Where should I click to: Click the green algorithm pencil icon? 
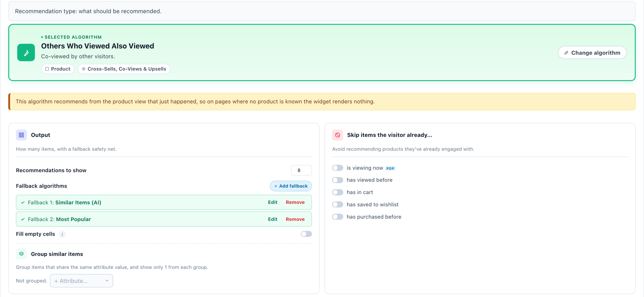click(26, 53)
